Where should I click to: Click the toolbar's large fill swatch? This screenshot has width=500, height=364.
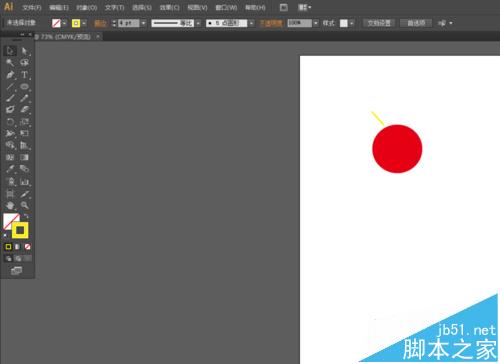coord(10,220)
